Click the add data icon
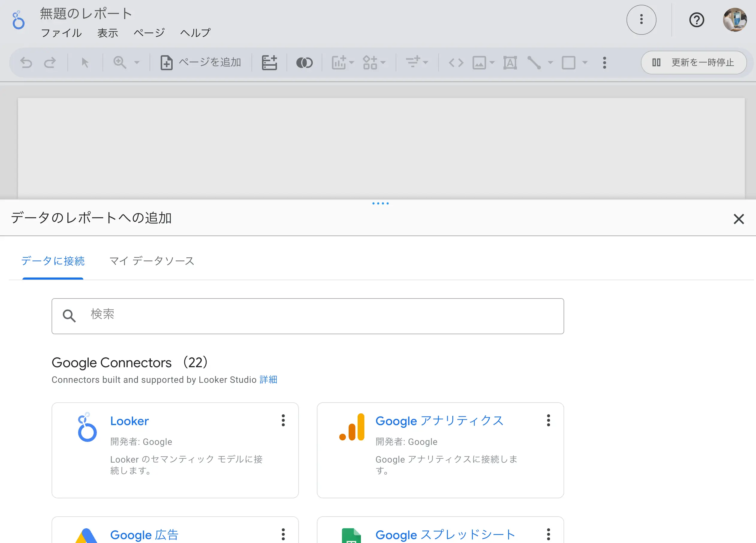756x543 pixels. coord(269,62)
